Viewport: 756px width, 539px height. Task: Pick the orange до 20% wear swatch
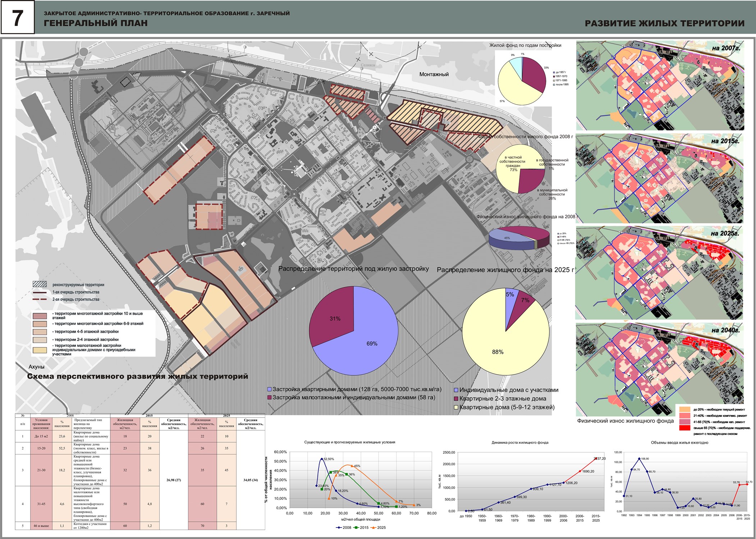686,409
